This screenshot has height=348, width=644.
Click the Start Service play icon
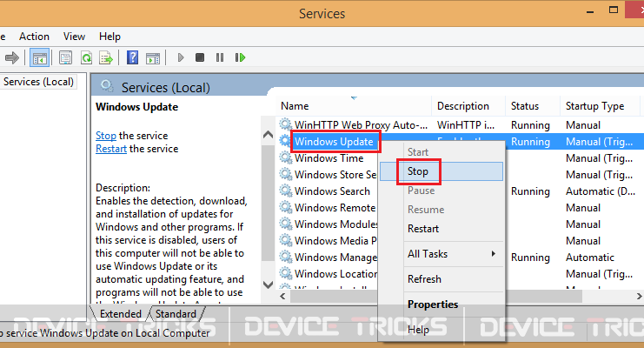[x=180, y=57]
